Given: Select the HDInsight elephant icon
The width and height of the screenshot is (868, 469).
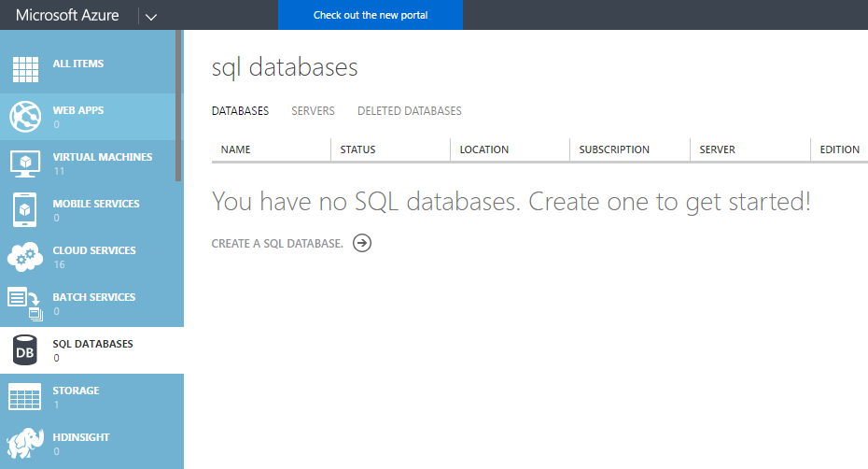Looking at the screenshot, I should 25,443.
